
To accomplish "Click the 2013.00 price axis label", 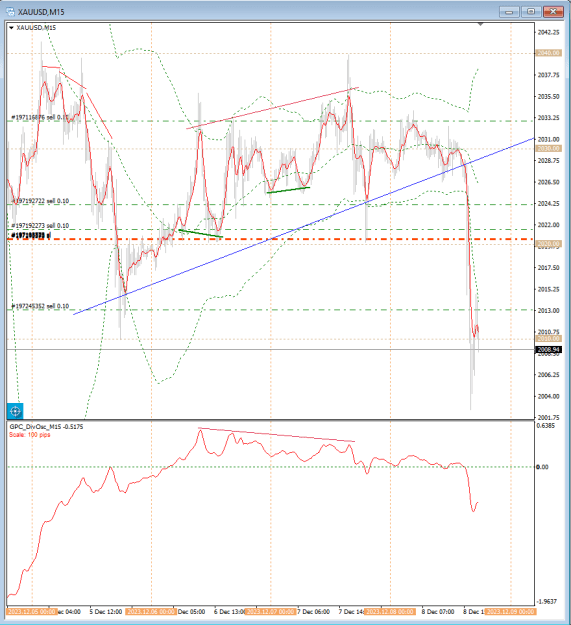I will tap(548, 311).
